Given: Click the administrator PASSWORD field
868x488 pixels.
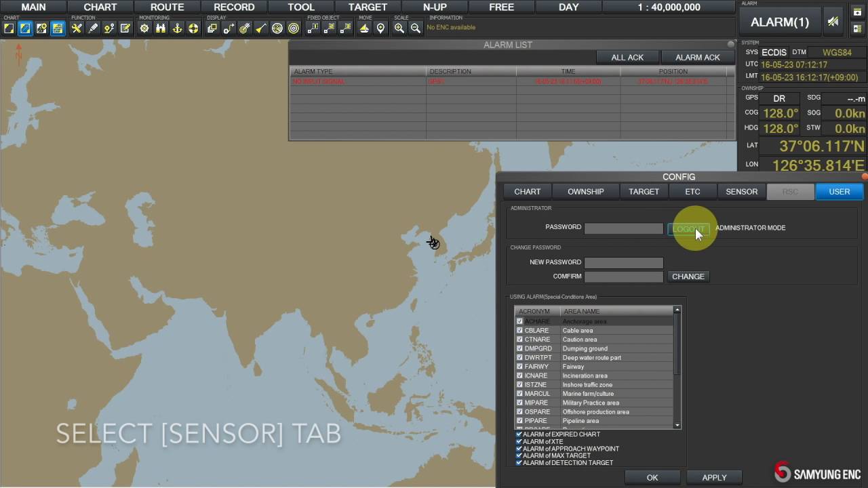Looking at the screenshot, I should (x=624, y=228).
